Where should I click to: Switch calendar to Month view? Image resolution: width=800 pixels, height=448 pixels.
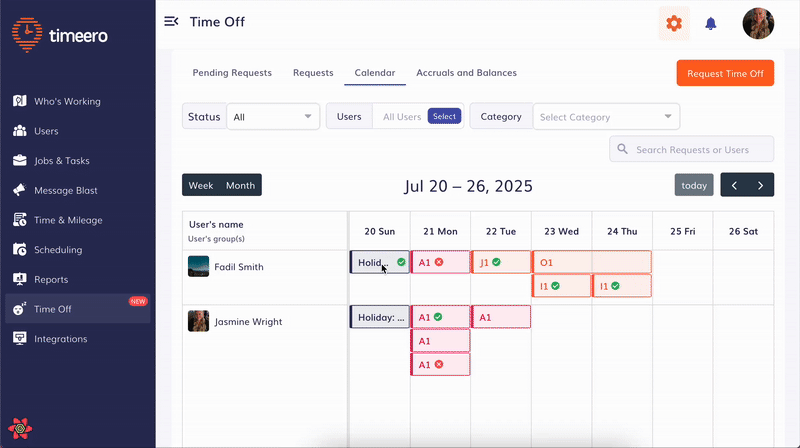tap(240, 185)
